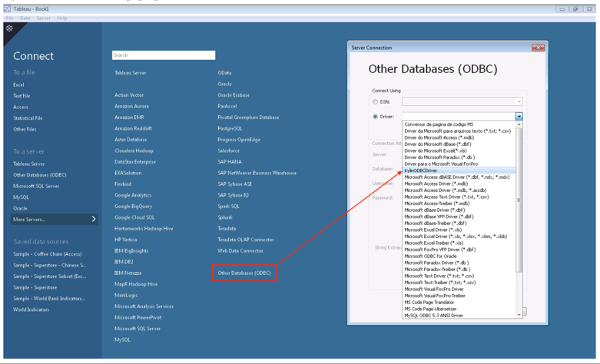The height and width of the screenshot is (364, 600).
Task: Click the Tableau logo icon in the corner
Action: pyautogui.click(x=9, y=28)
